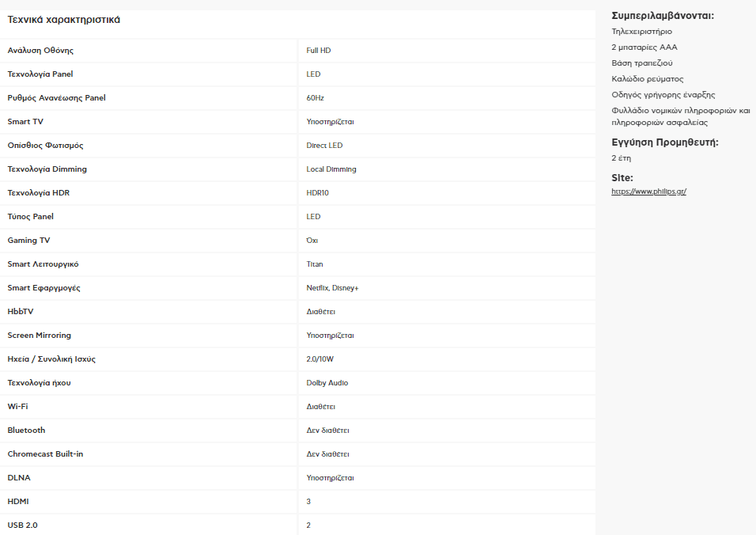Click the Direct LED value
This screenshot has height=535, width=756.
324,145
